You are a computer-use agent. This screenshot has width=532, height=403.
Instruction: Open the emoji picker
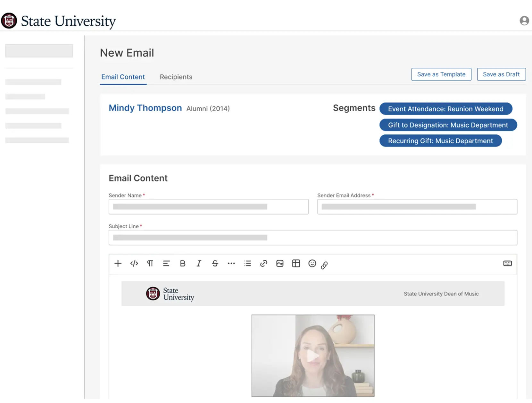(x=312, y=264)
